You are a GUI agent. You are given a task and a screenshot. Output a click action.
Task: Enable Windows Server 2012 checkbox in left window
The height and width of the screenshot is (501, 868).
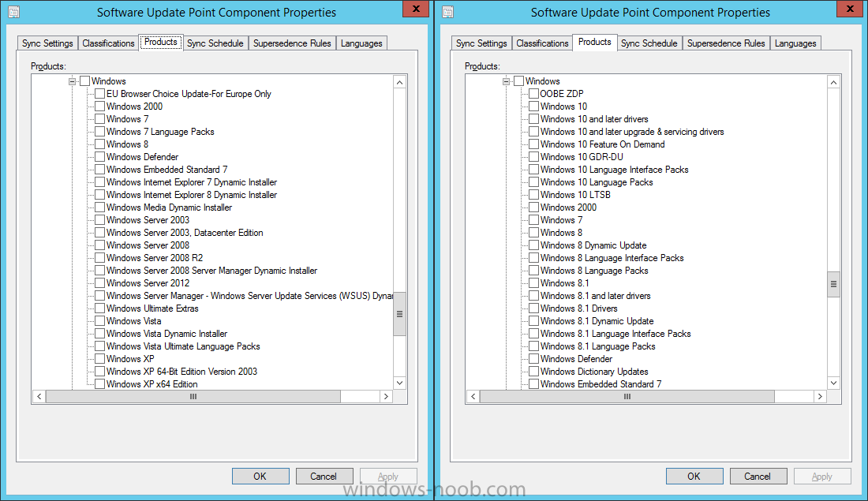[99, 283]
